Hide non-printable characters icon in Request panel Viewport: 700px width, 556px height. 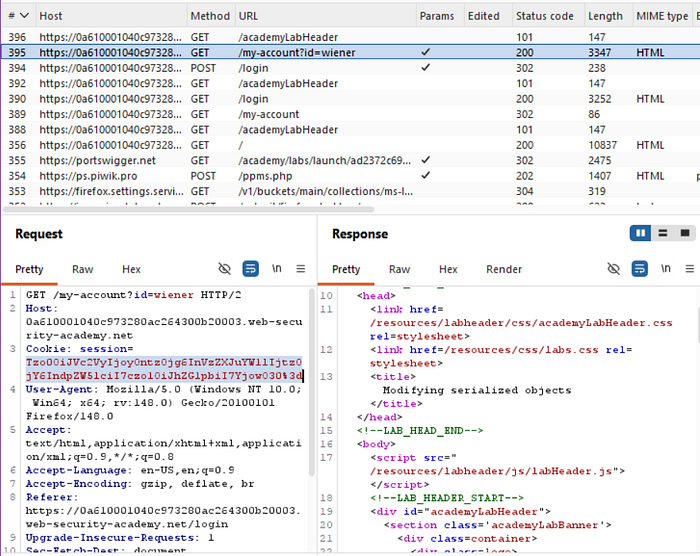(x=225, y=269)
